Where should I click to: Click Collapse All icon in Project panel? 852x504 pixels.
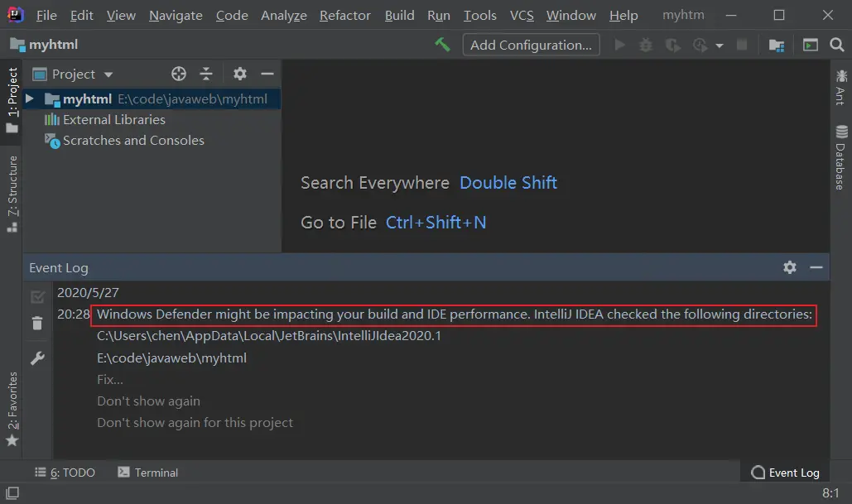tap(206, 74)
